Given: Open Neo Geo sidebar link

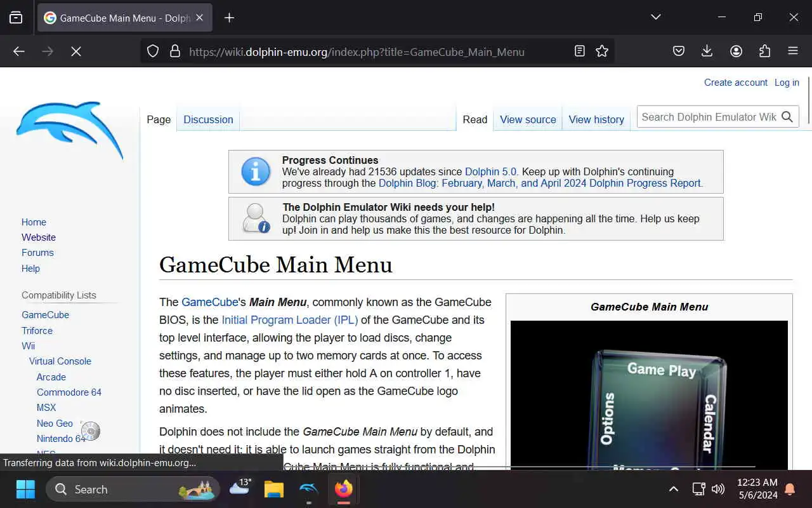Looking at the screenshot, I should click(55, 424).
